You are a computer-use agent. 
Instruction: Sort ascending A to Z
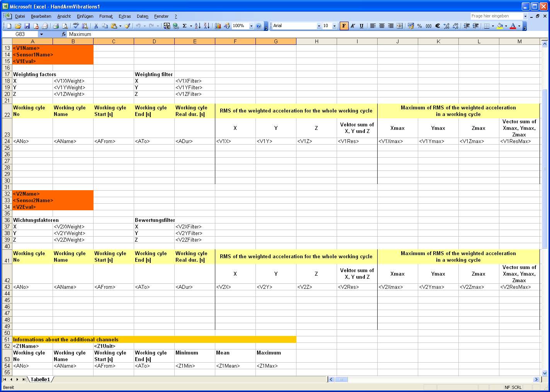(198, 26)
